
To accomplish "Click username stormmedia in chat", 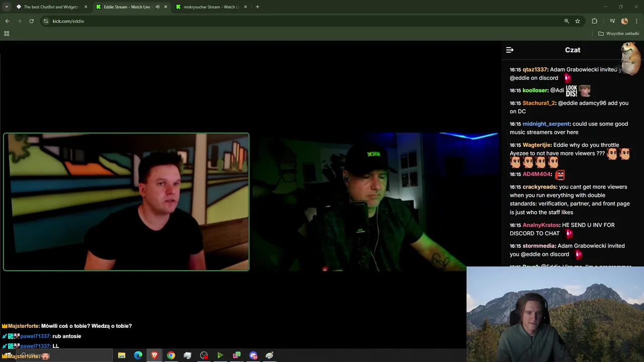I will (539, 246).
